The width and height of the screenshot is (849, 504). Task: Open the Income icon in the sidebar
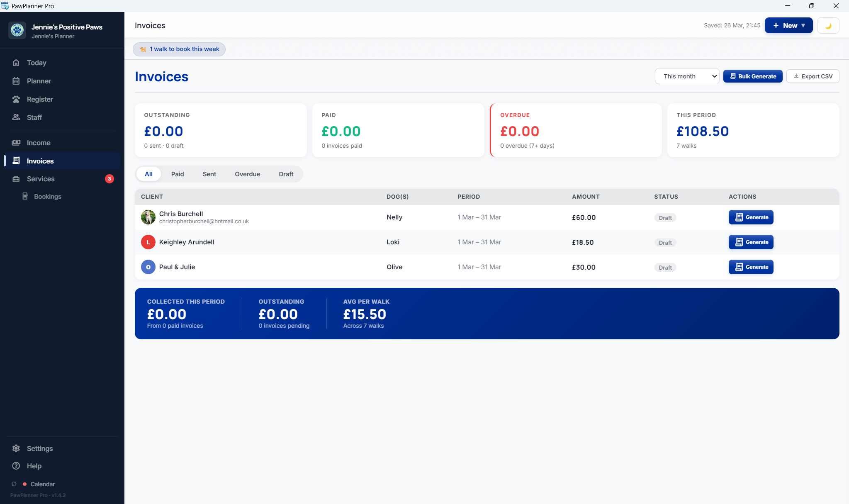pyautogui.click(x=16, y=142)
